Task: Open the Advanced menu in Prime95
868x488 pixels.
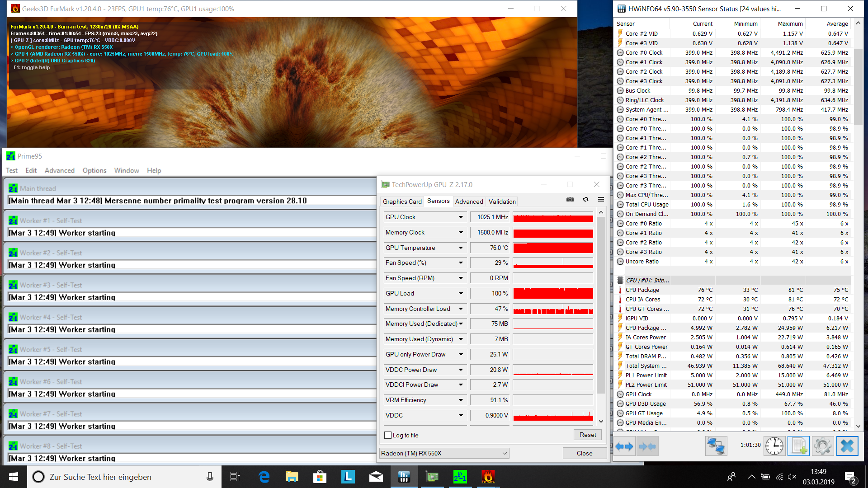Action: click(59, 170)
